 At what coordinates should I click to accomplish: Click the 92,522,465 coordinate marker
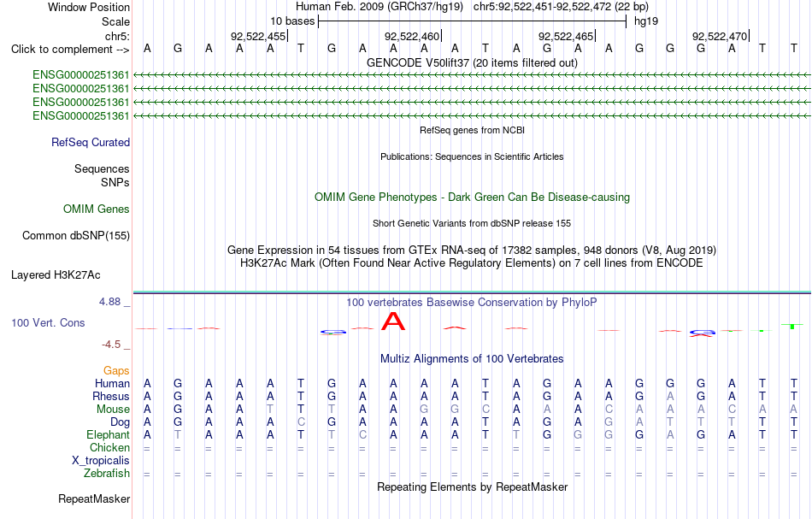pyautogui.click(x=566, y=36)
